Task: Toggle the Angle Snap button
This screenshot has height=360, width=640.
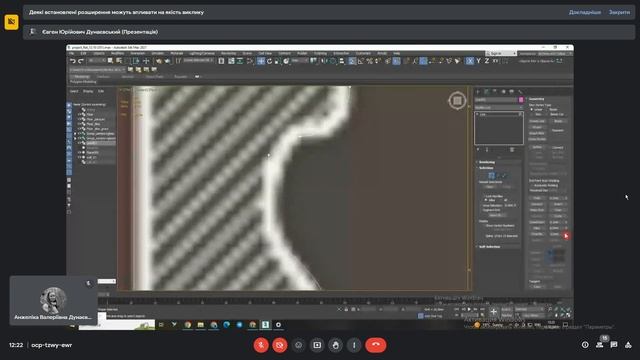Action: pyautogui.click(x=361, y=61)
